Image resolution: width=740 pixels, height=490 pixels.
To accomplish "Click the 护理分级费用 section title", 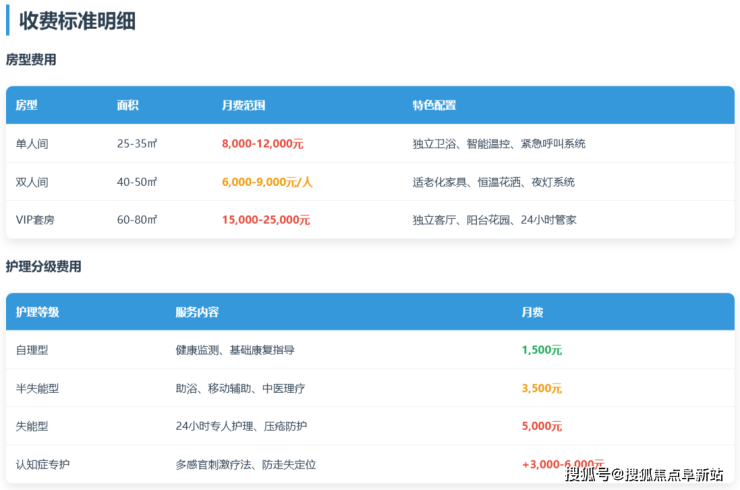I will tap(44, 267).
